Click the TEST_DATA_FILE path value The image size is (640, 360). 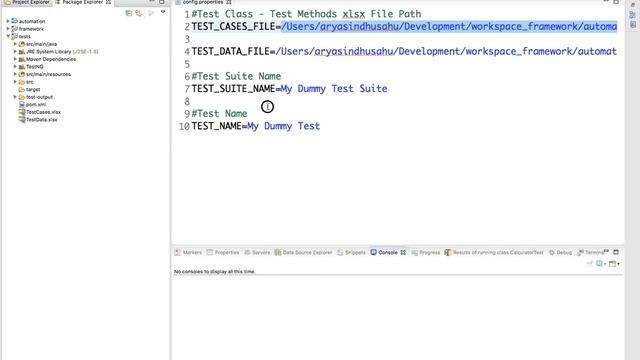[x=446, y=51]
